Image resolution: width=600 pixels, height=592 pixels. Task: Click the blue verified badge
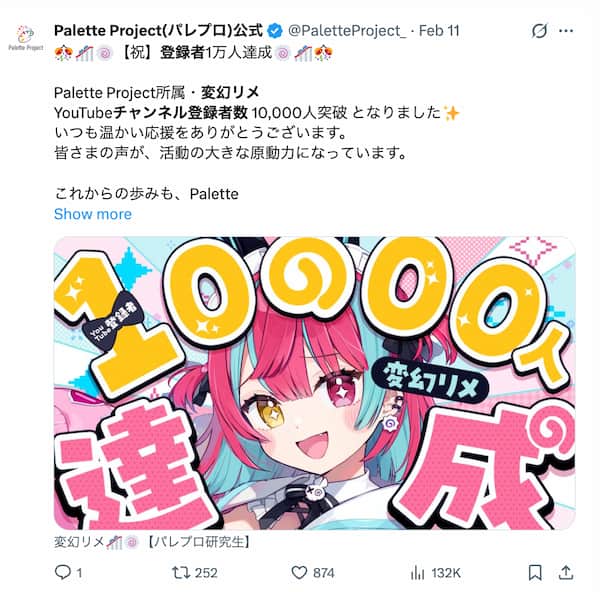274,31
